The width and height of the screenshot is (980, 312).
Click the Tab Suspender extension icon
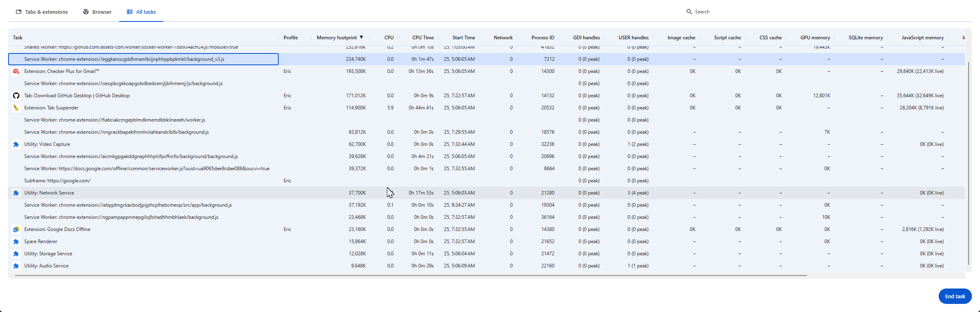click(x=16, y=108)
